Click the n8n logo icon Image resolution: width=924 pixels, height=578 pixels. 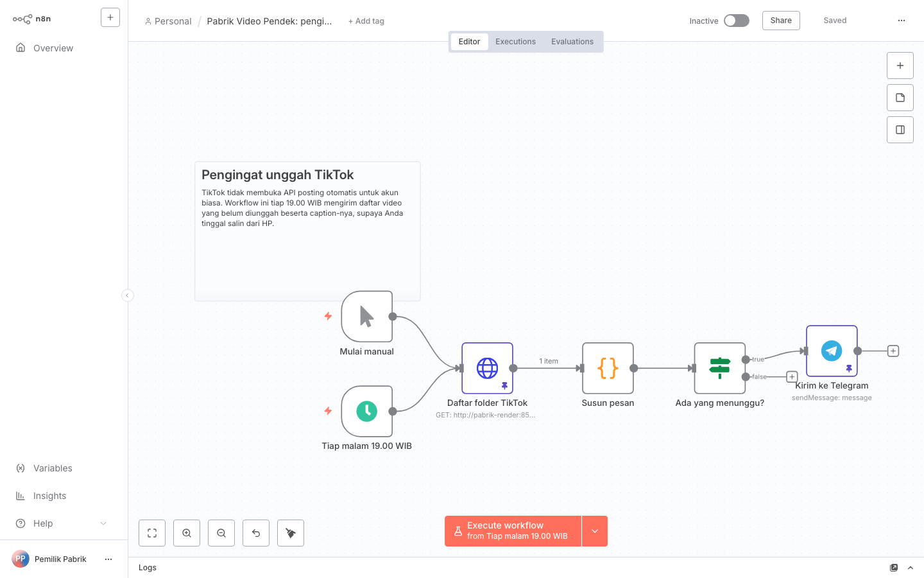pos(22,19)
